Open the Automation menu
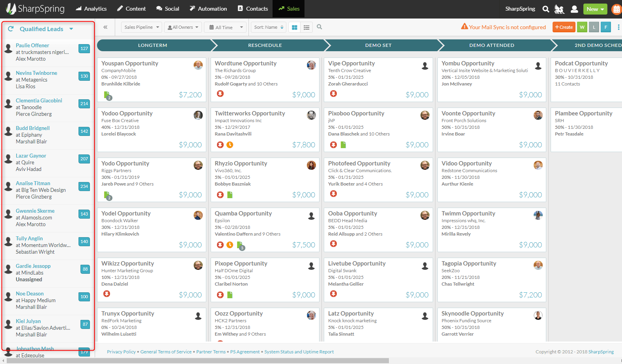622x364 pixels. 208,9
